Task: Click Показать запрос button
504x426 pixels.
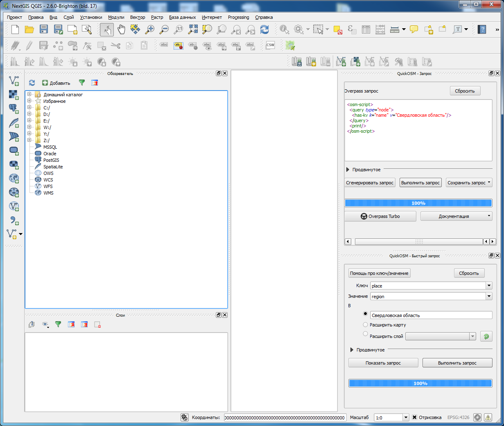Action: point(383,363)
